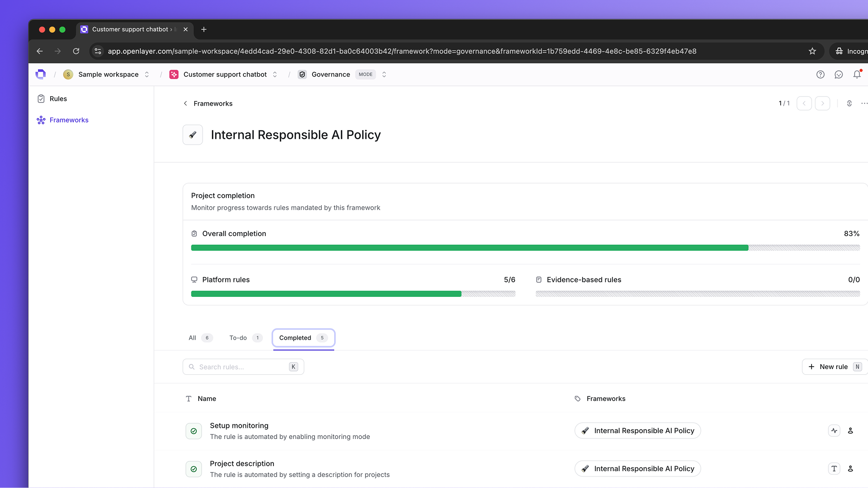868x488 pixels.
Task: Click the chat feedback icon in the header
Action: [x=839, y=74]
